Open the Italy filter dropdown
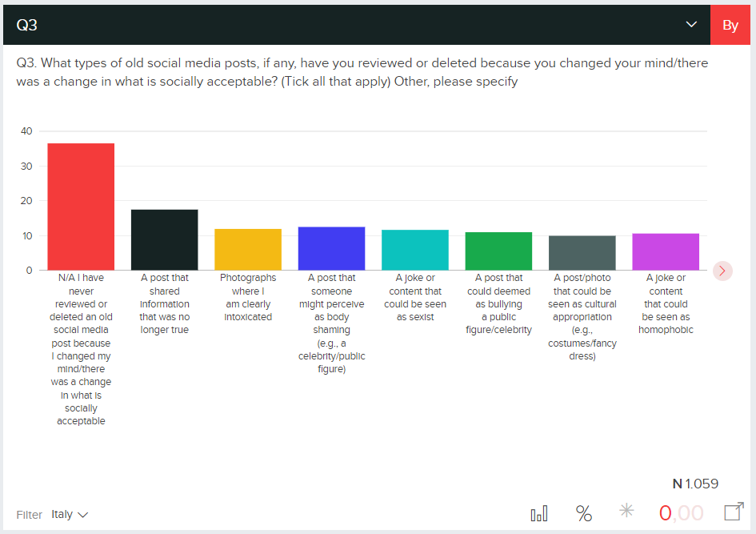Screen dimensions: 756x534 [70, 515]
